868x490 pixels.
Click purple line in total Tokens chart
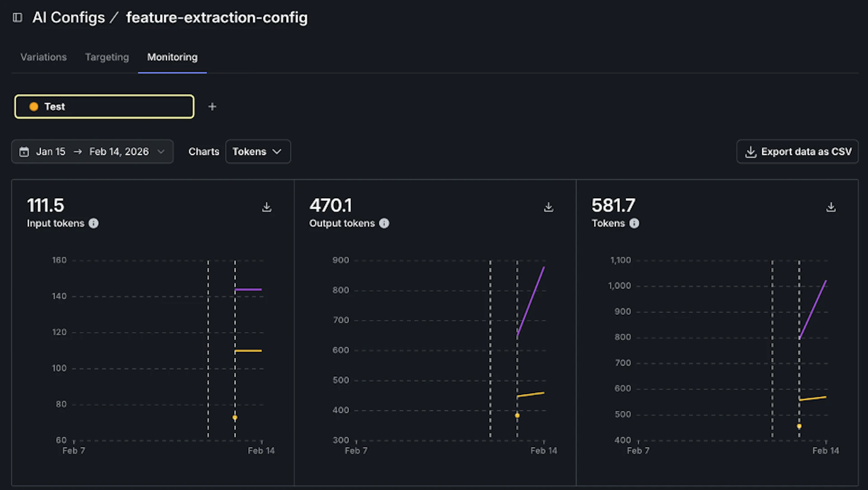pyautogui.click(x=813, y=309)
